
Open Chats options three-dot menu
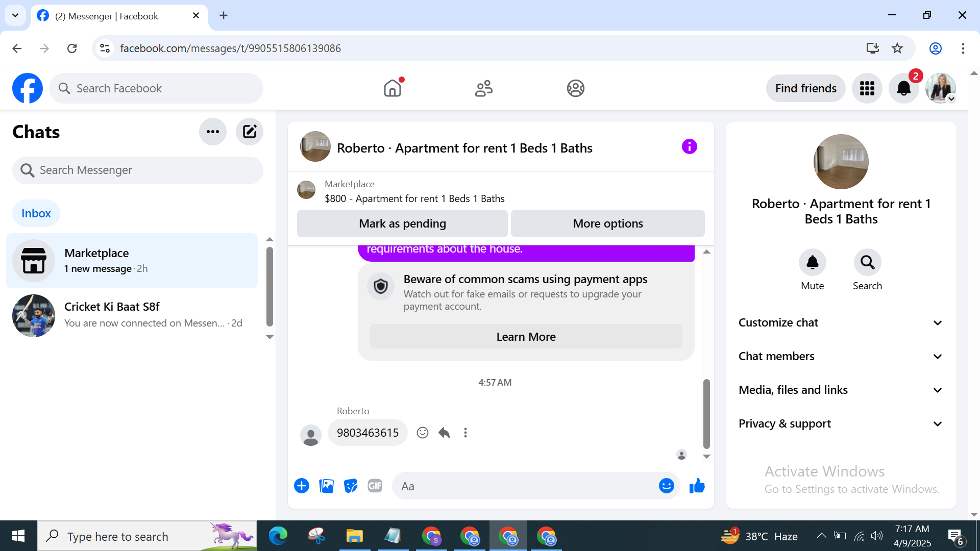pos(213,132)
